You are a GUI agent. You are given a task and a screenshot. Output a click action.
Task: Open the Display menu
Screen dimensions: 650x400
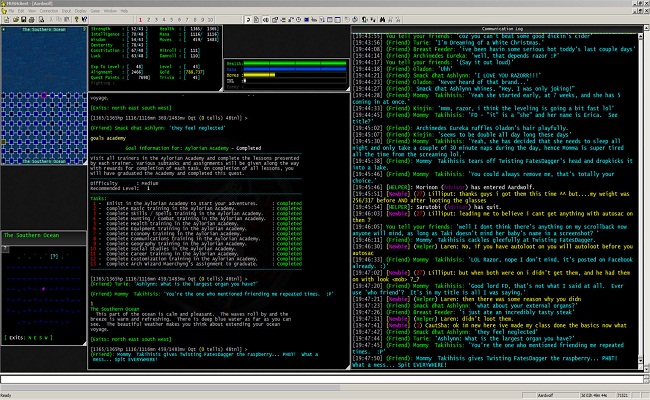coord(80,10)
